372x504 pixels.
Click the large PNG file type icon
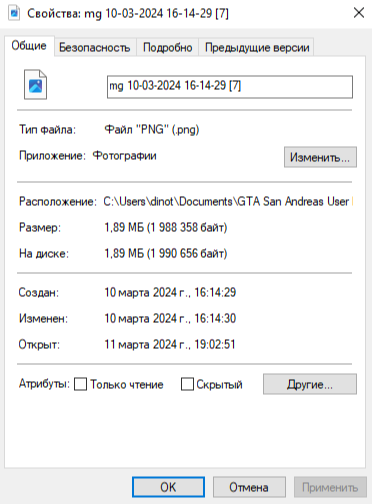point(35,84)
